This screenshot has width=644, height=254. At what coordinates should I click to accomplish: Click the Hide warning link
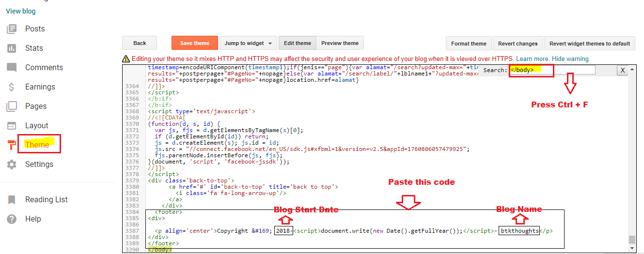point(570,59)
